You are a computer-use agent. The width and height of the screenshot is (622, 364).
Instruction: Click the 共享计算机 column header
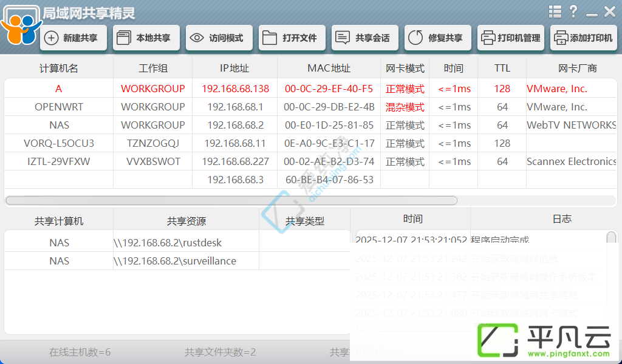coord(59,221)
